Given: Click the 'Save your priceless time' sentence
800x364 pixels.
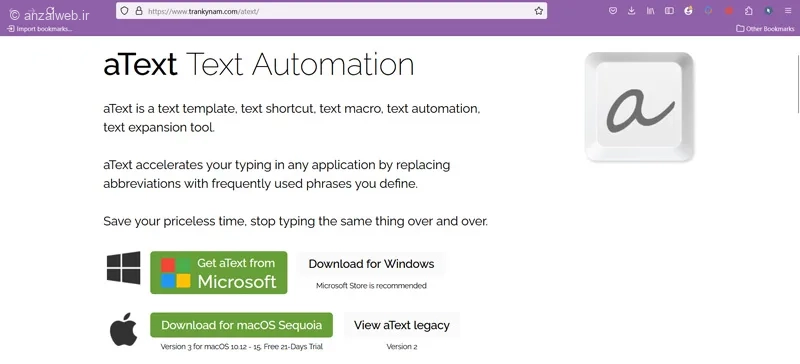Looking at the screenshot, I should tap(295, 222).
